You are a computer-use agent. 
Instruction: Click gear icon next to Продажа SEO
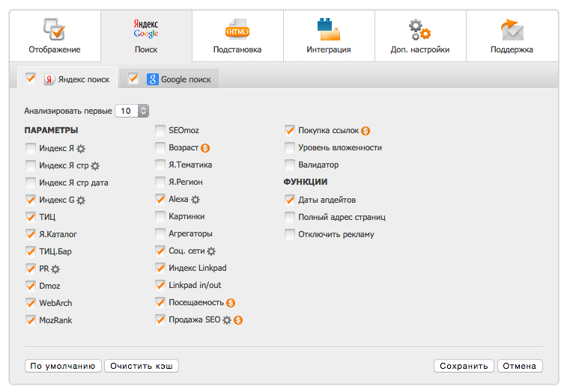pos(227,319)
